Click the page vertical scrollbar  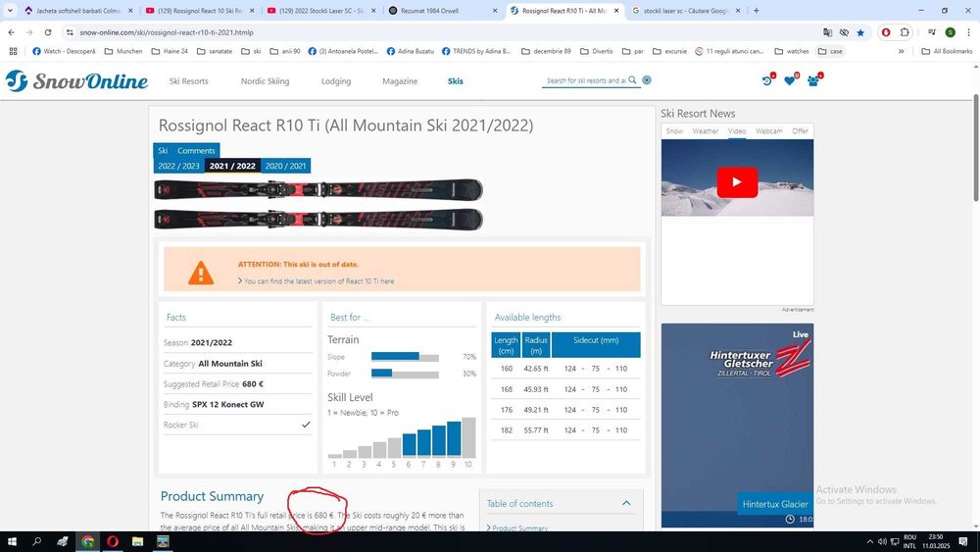(976, 148)
